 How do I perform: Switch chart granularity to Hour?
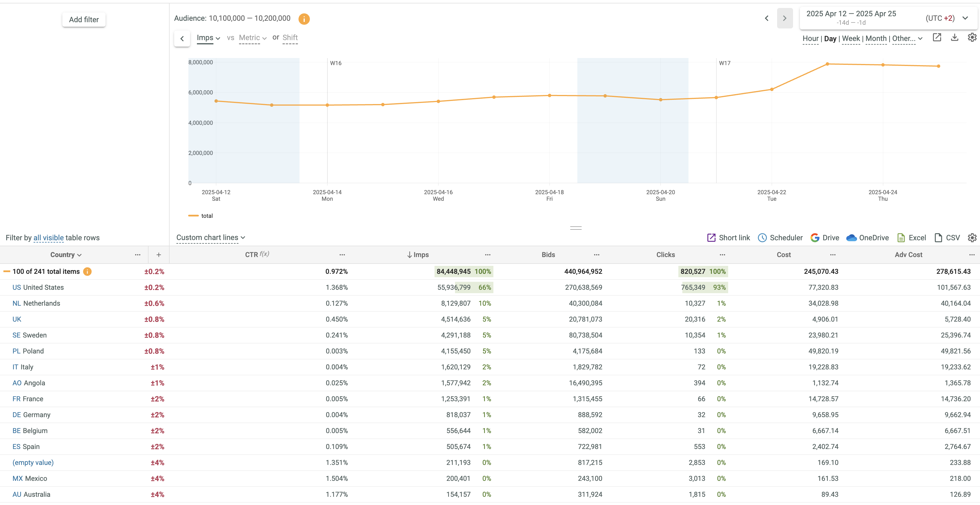(810, 38)
